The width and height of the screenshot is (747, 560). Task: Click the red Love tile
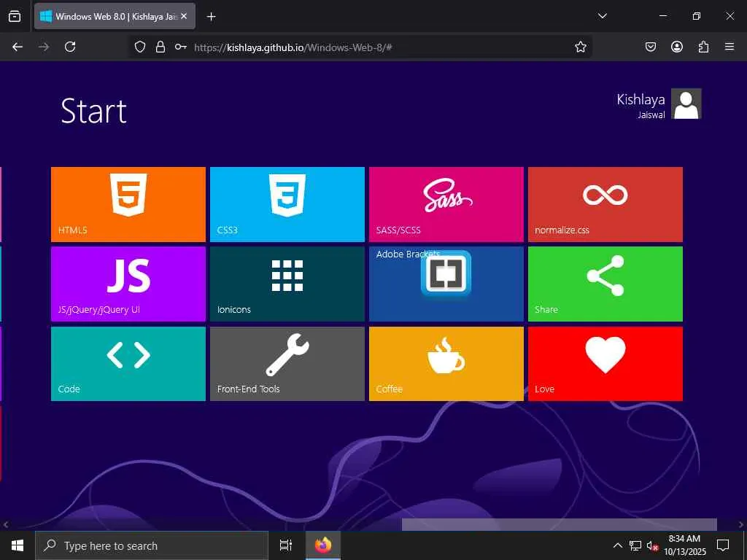pos(605,364)
